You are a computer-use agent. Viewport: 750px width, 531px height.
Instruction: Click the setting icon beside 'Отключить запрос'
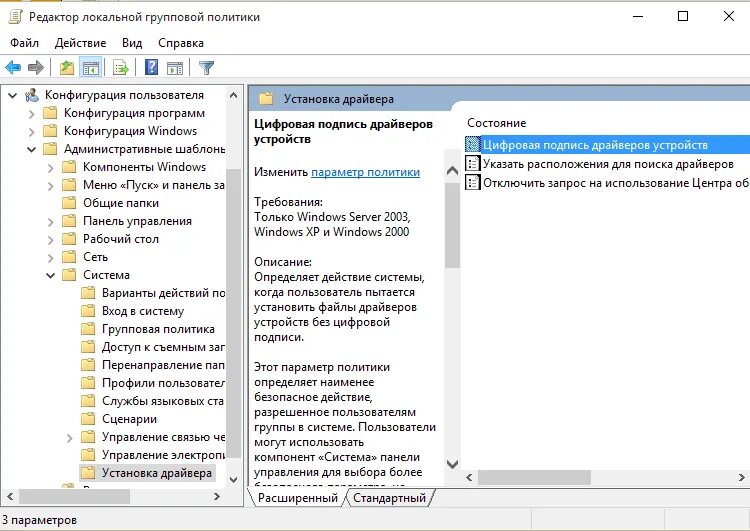pos(473,182)
